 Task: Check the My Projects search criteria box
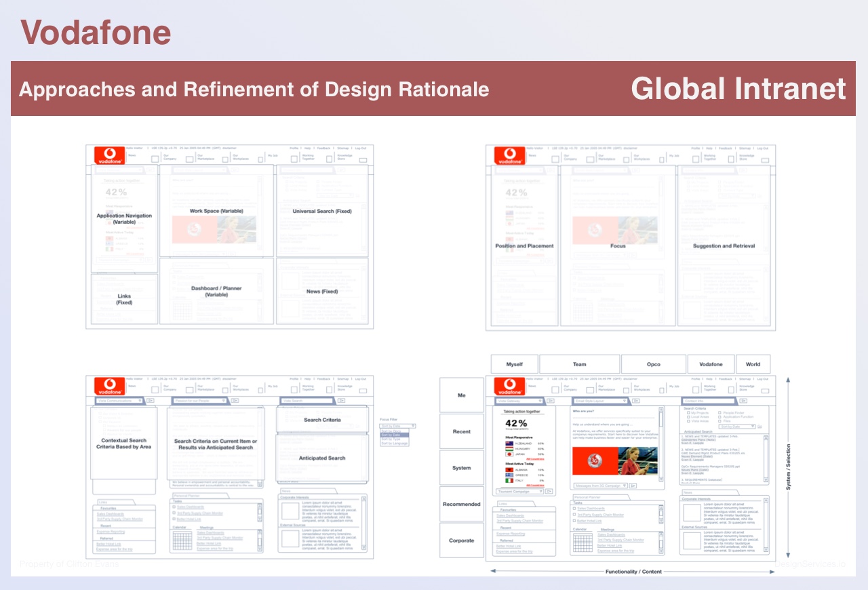coord(688,412)
